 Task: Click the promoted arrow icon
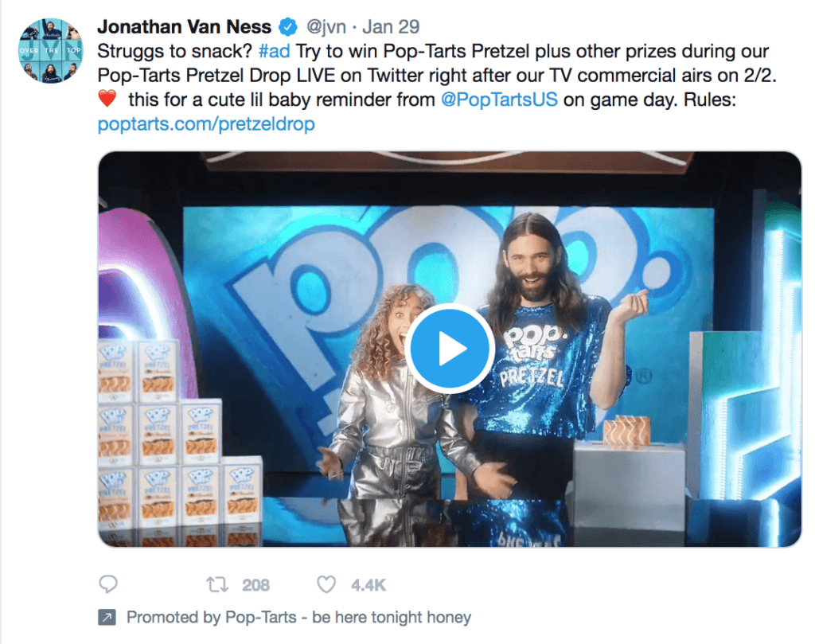click(x=107, y=618)
